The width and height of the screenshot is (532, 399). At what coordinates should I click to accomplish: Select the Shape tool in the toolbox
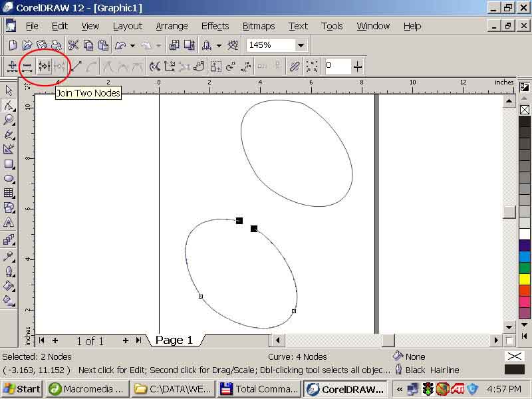coord(9,105)
